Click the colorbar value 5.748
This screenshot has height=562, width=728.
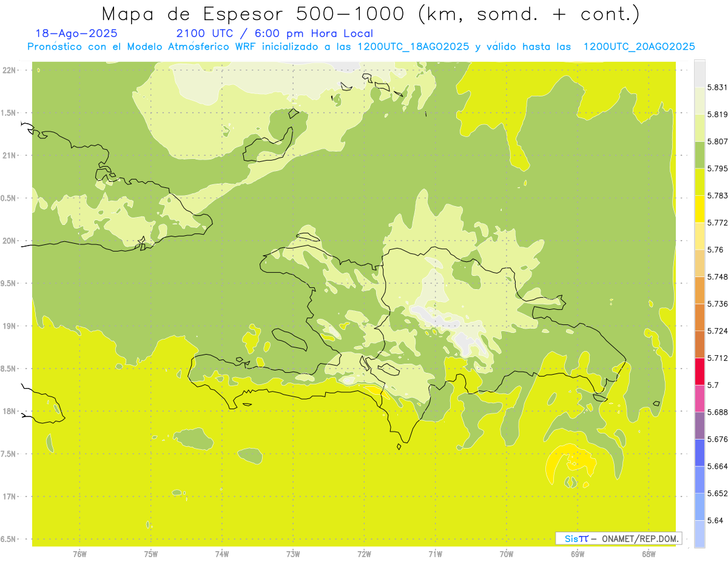click(718, 276)
